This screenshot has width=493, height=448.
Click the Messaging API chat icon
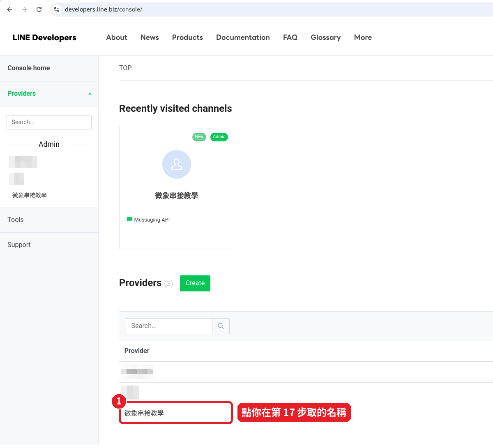click(129, 219)
